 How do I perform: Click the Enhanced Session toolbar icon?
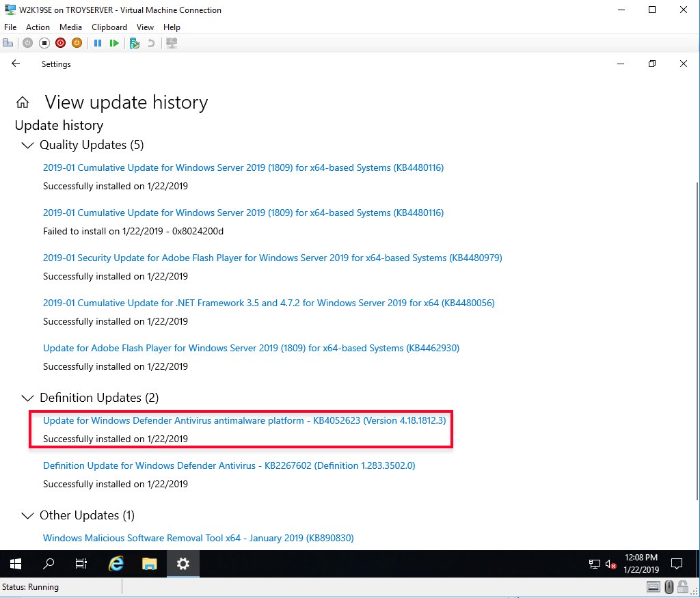pos(172,43)
